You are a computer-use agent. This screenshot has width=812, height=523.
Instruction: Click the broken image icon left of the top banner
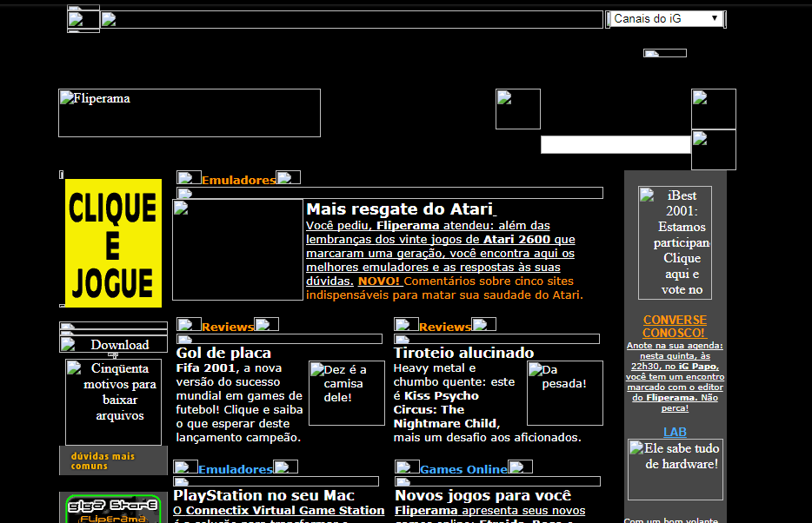click(83, 20)
